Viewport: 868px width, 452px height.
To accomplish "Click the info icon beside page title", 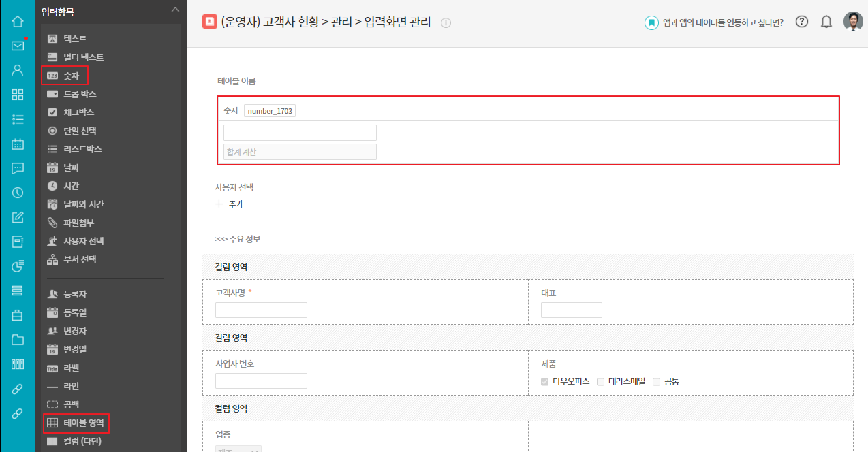I will [446, 23].
